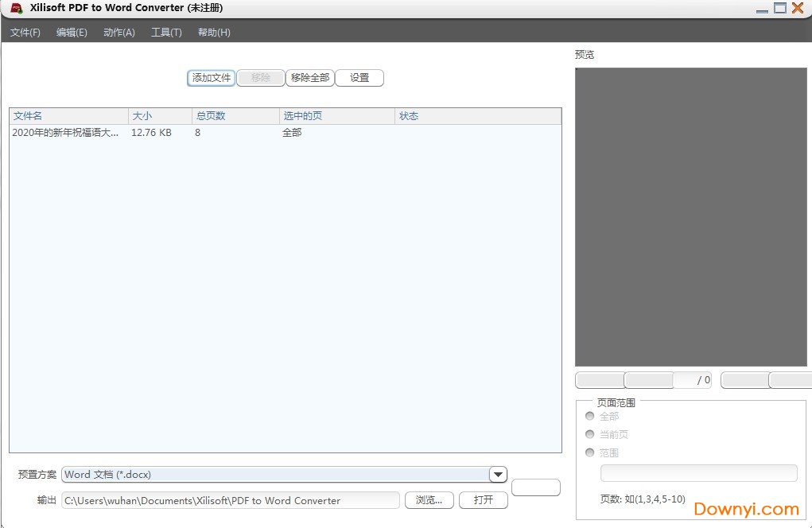Click 浏览... to choose output folder

coord(429,500)
